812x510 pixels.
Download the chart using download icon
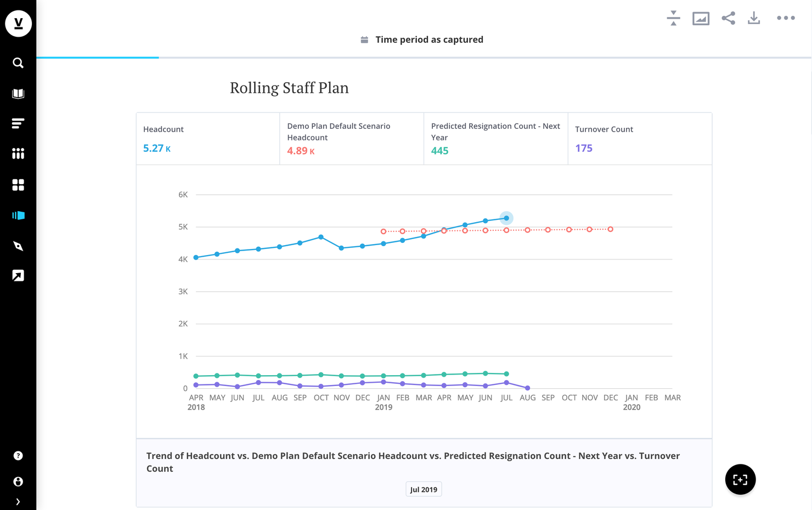(754, 18)
